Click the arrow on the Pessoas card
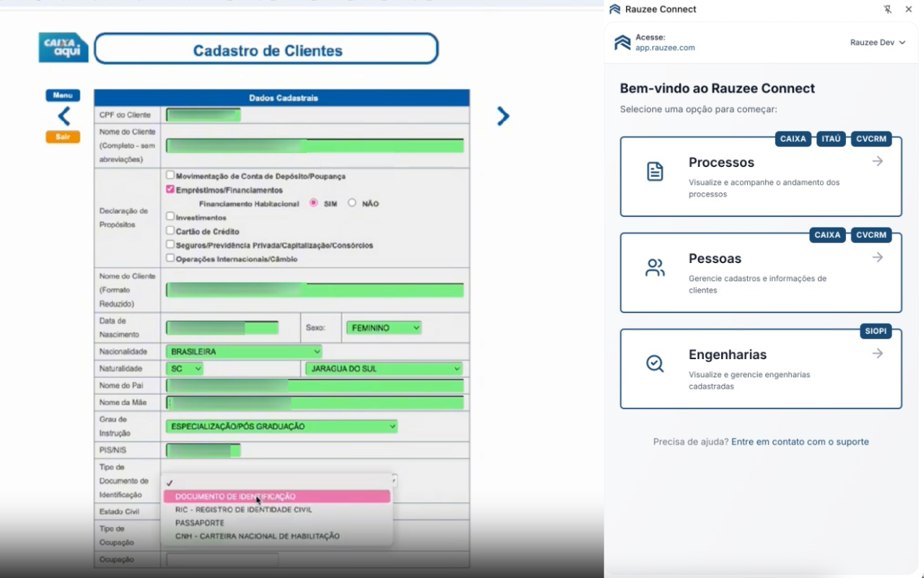 click(878, 257)
